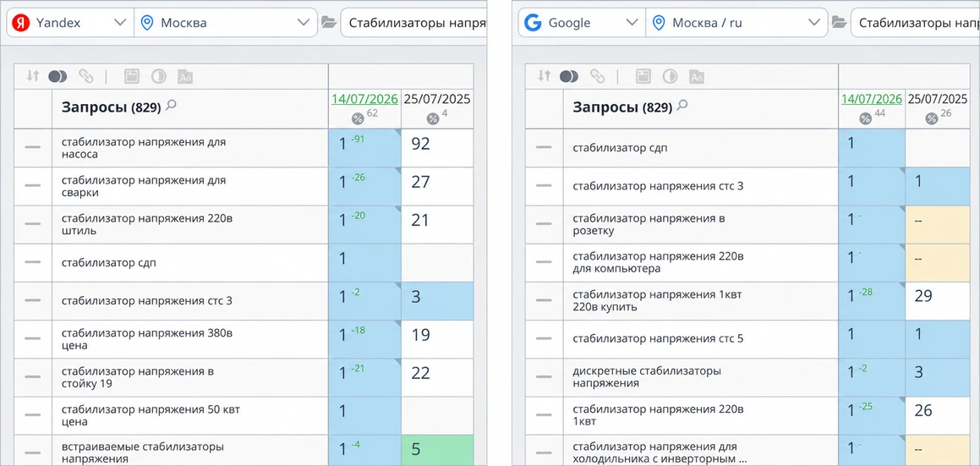The image size is (980, 466).
Task: Click the snippet window icon in Yandex toolbar
Action: [131, 76]
